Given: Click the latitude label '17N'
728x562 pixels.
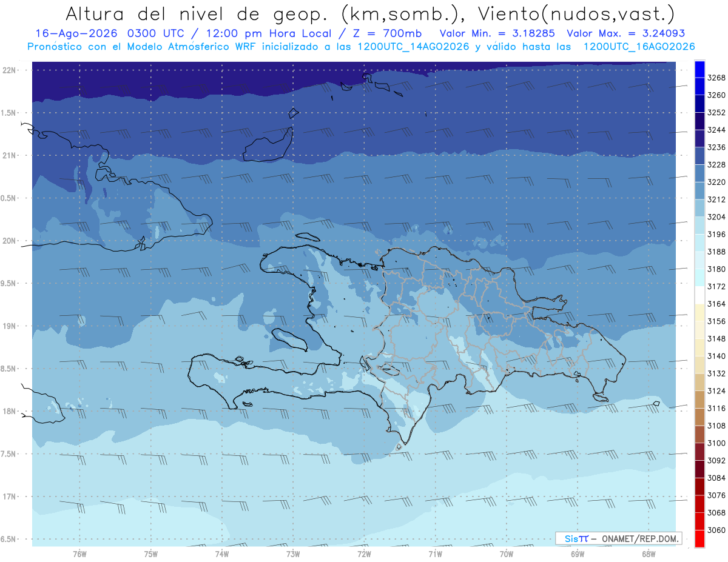Looking at the screenshot, I should tap(10, 497).
